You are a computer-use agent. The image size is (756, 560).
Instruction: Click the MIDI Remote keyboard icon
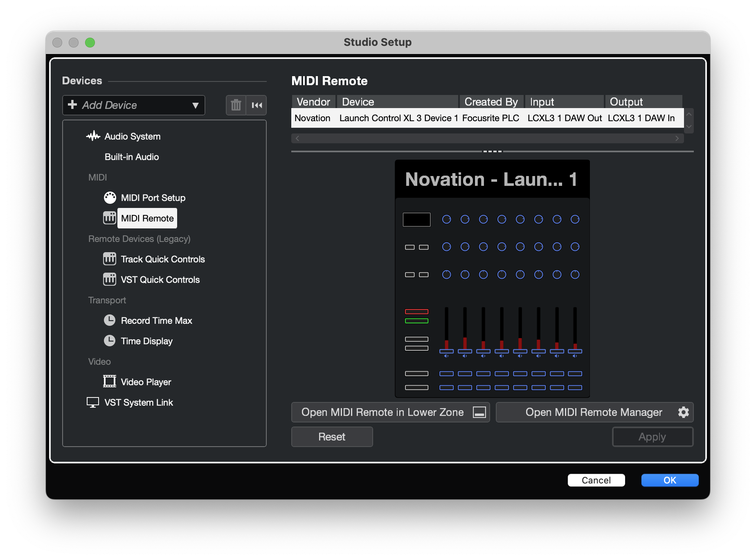coord(110,218)
